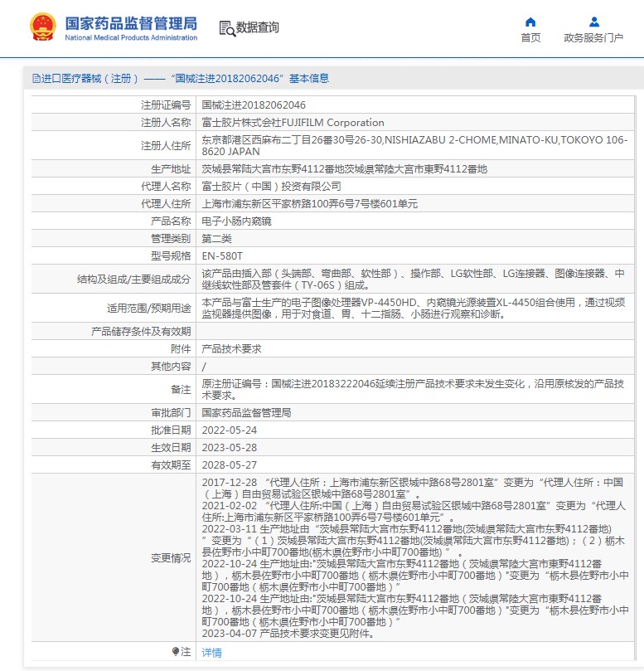This screenshot has width=644, height=671.
Task: Click 第二类 management category value
Action: click(x=217, y=239)
